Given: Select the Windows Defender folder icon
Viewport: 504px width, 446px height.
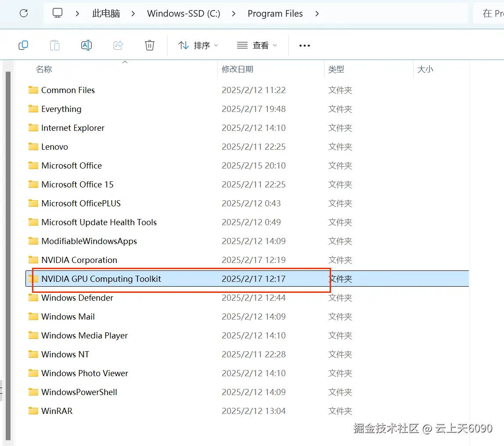Looking at the screenshot, I should point(33,298).
